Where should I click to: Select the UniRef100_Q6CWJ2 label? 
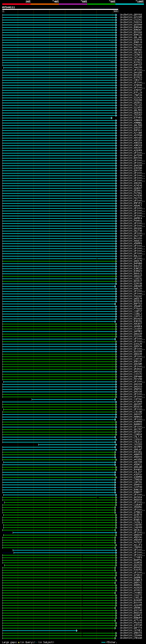pos(131,530)
